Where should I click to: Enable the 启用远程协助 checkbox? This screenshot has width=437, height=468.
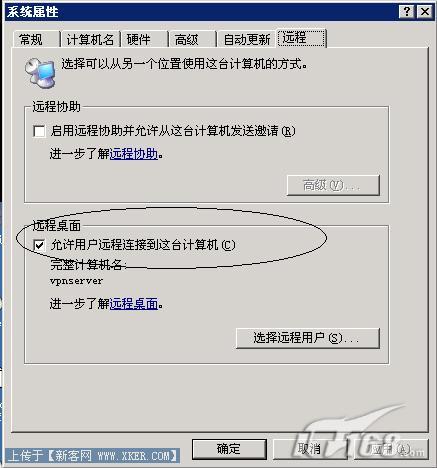click(x=39, y=131)
